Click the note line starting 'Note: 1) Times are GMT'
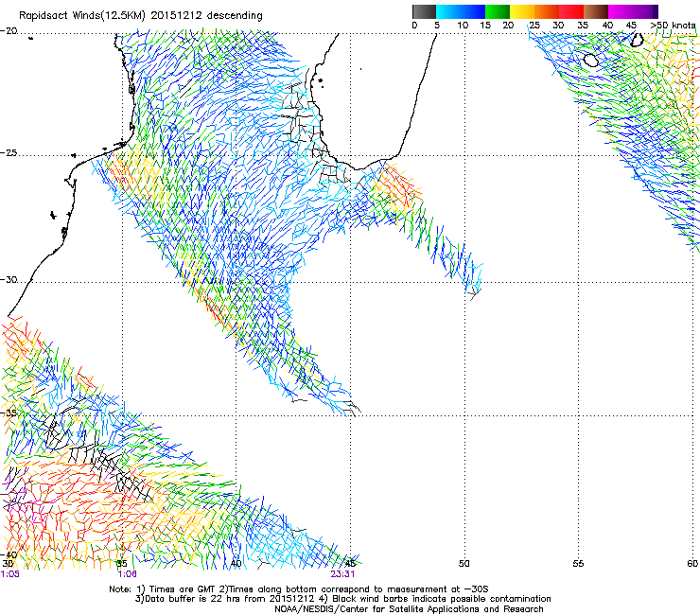 299,589
